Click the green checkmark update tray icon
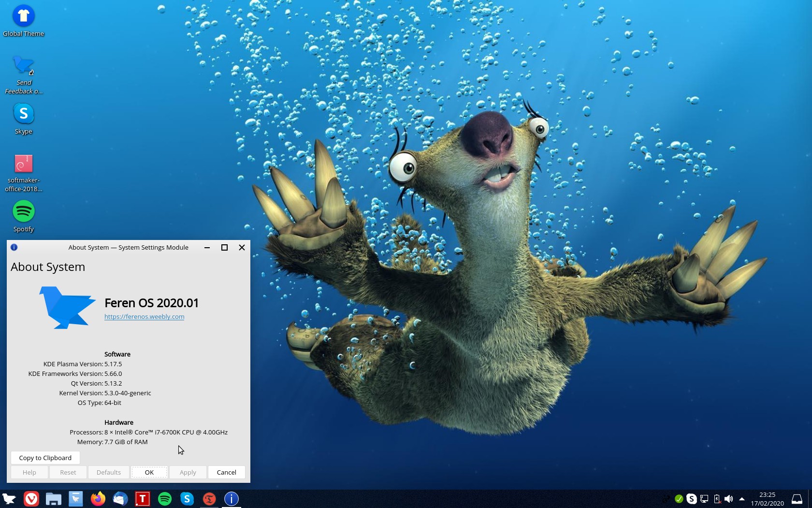This screenshot has height=508, width=812. [679, 499]
